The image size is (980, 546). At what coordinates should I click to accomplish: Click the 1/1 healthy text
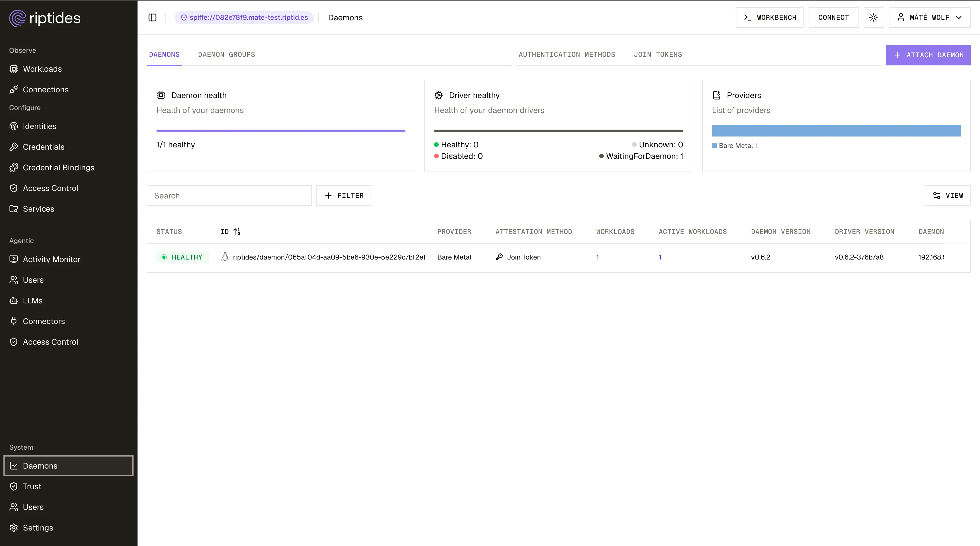tap(175, 145)
